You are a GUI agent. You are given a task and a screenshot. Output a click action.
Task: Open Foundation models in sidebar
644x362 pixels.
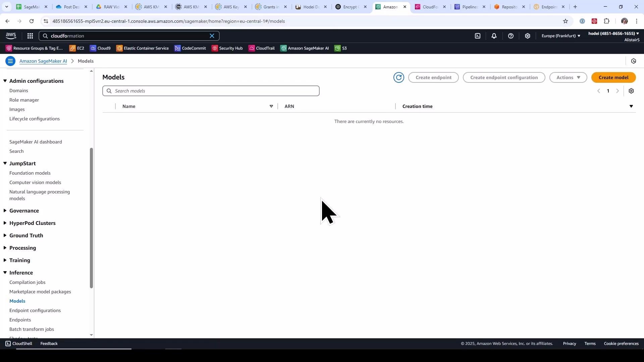(x=30, y=173)
